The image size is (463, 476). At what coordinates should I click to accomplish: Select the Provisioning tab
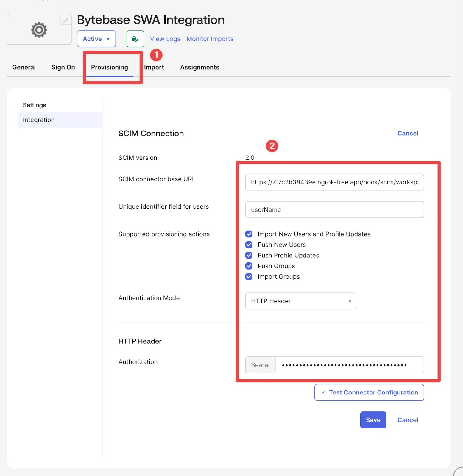point(110,67)
